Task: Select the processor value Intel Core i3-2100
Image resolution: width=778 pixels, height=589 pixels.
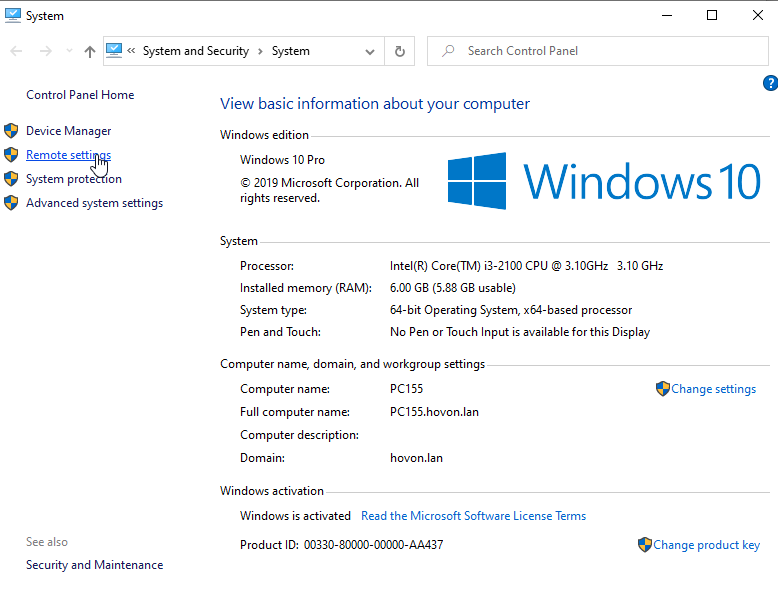Action: [x=526, y=266]
